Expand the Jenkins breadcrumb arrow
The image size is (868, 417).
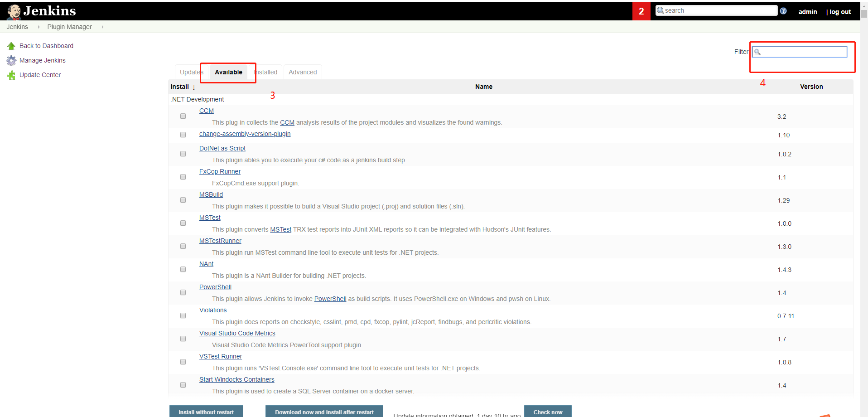pyautogui.click(x=39, y=27)
